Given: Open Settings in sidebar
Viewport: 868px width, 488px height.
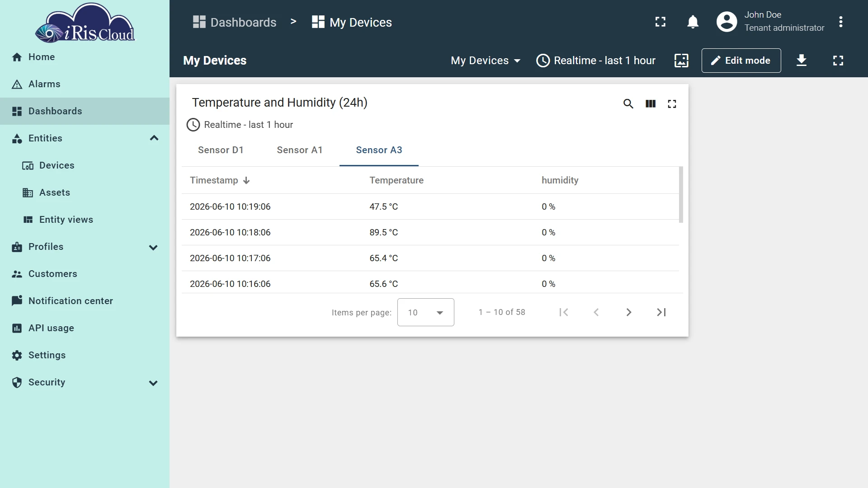Looking at the screenshot, I should point(85,355).
